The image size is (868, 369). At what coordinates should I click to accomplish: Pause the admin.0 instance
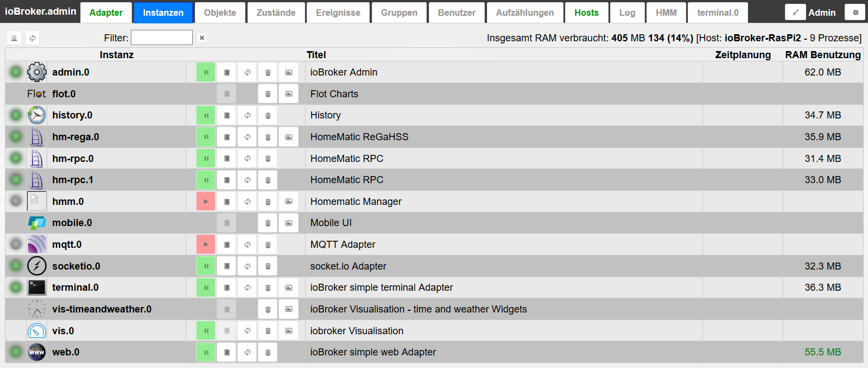pos(206,72)
